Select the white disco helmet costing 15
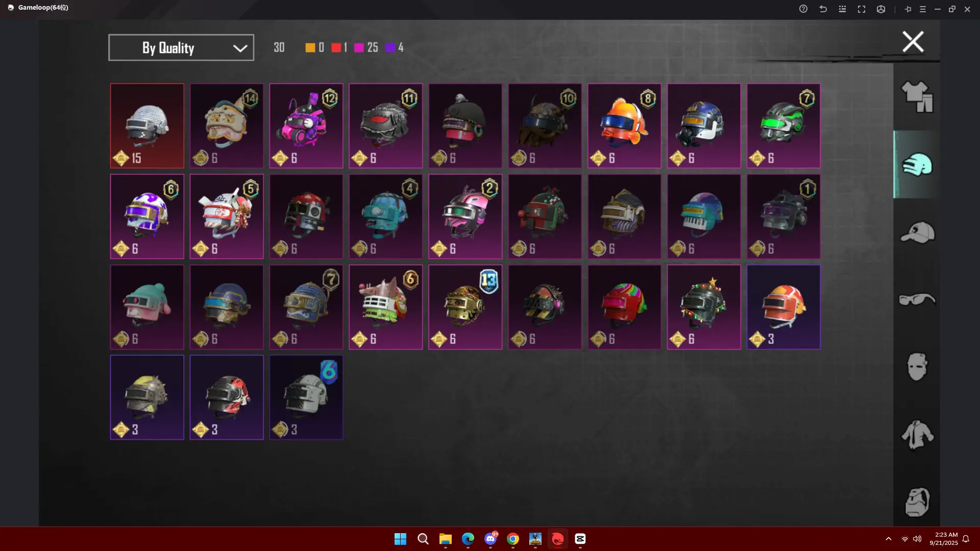 (x=147, y=126)
